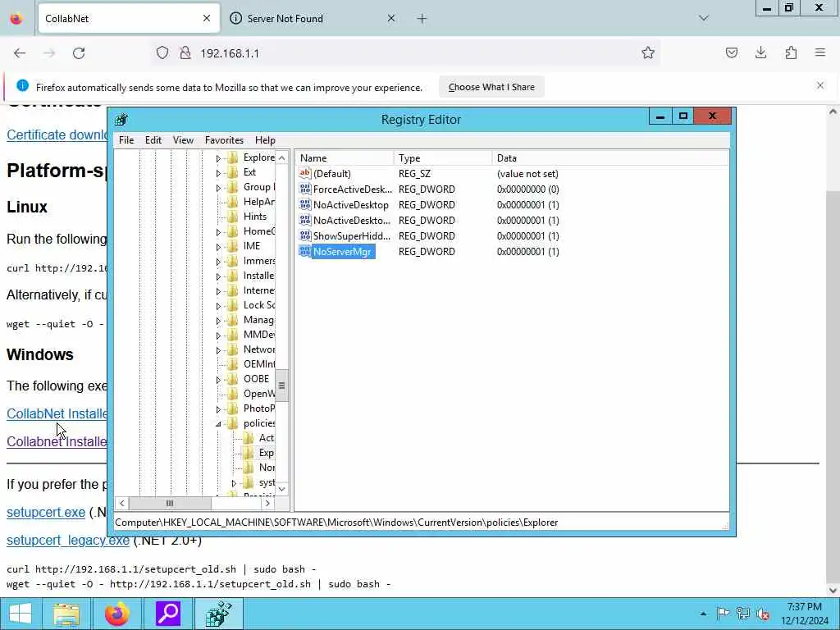This screenshot has height=630, width=840.
Task: Select the HelpAr key folder icon
Action: (x=233, y=202)
